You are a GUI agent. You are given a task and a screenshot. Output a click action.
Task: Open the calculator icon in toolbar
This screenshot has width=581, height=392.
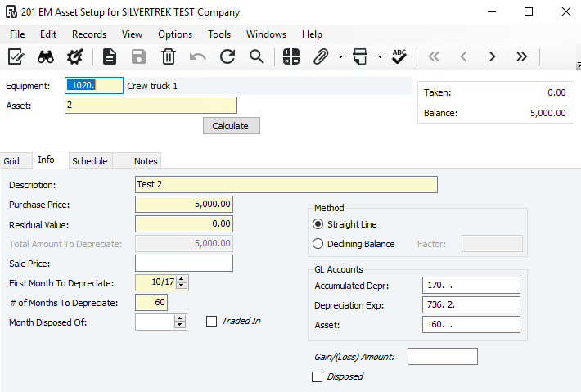click(291, 56)
